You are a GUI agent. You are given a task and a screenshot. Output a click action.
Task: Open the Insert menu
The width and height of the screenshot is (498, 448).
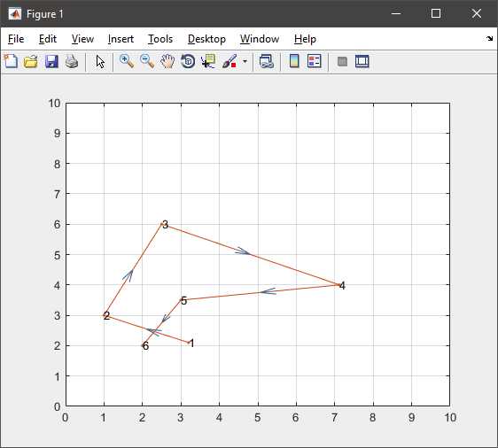121,39
